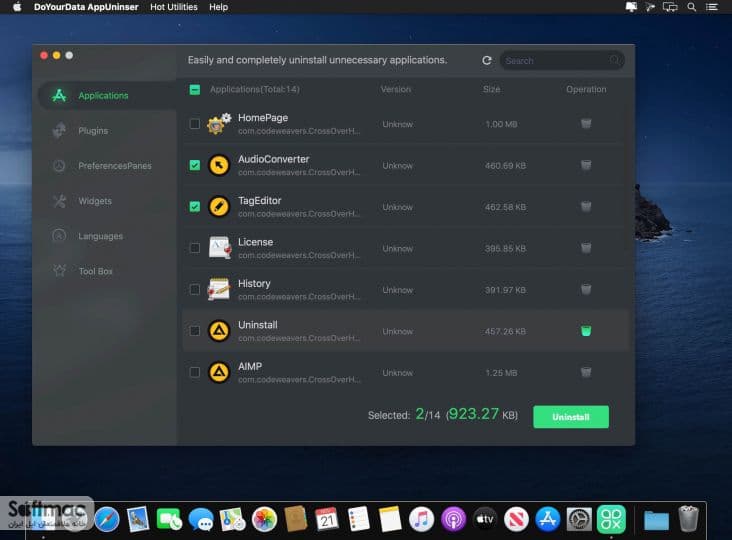Click the Uninstall row's app icon

(218, 331)
